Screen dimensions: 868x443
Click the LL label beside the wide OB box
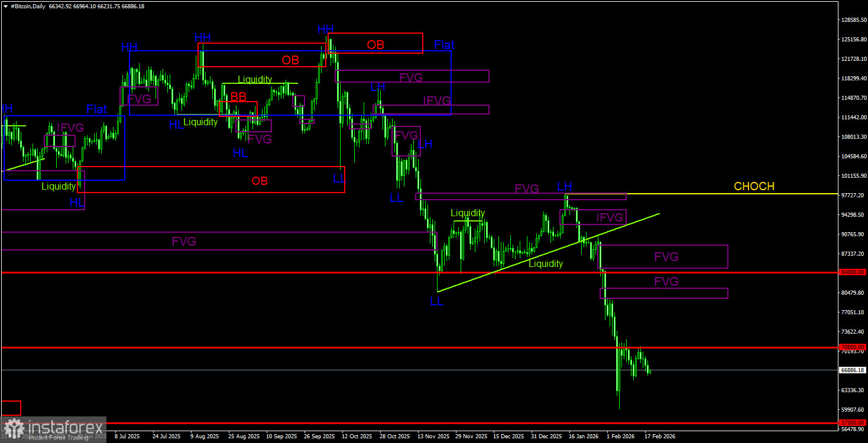pyautogui.click(x=339, y=178)
